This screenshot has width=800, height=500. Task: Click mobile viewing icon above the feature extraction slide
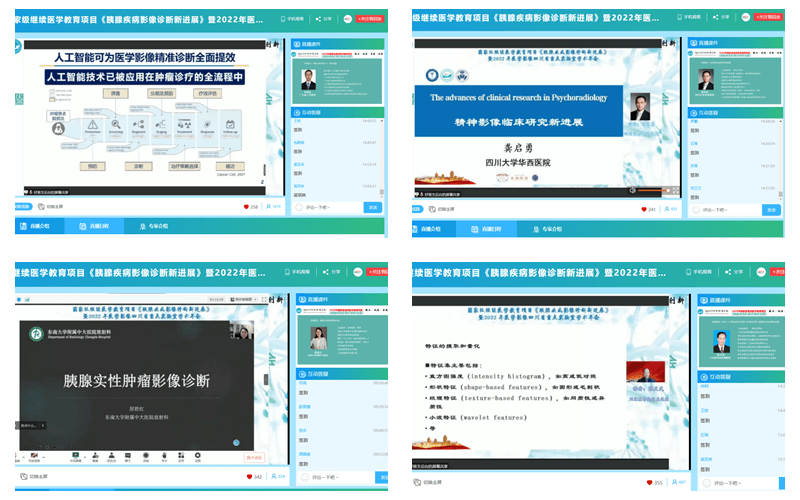click(x=688, y=272)
